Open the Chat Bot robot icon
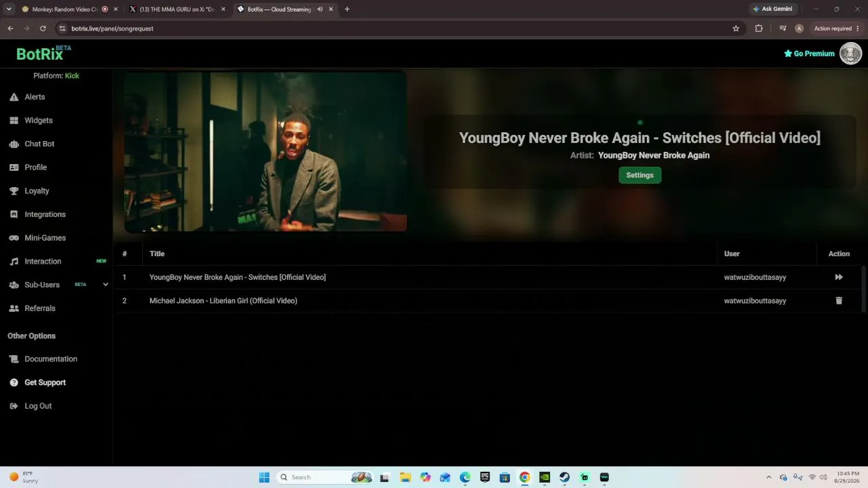This screenshot has height=488, width=868. 14,144
